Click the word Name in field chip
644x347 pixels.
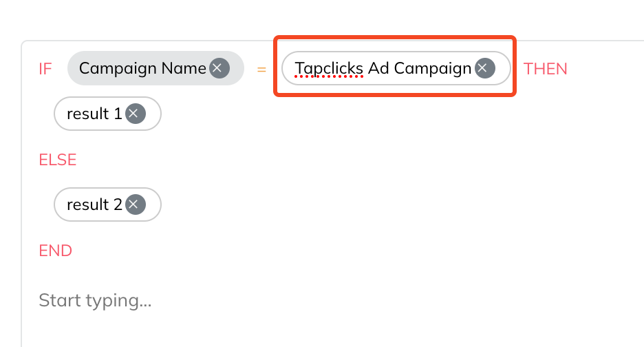(184, 68)
